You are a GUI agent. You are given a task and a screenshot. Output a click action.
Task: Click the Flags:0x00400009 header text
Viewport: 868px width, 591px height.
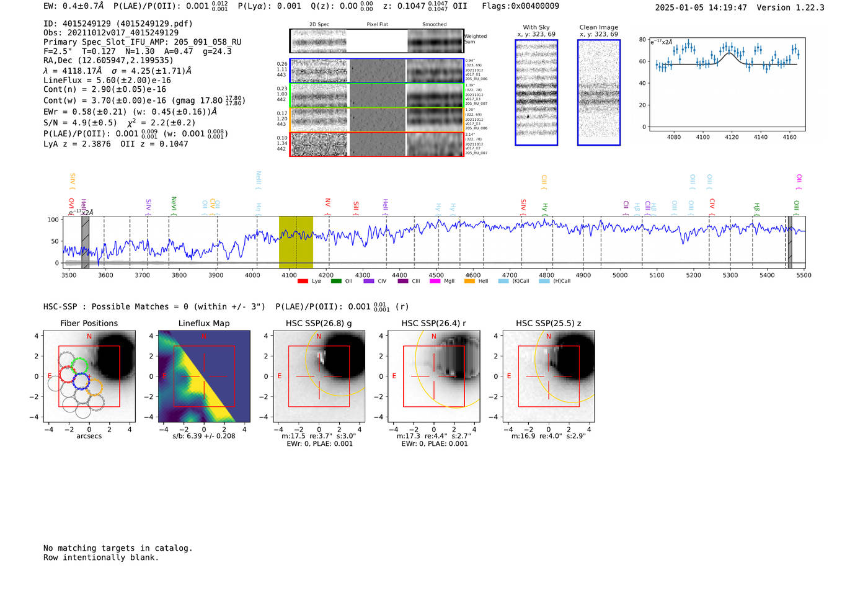click(x=520, y=6)
